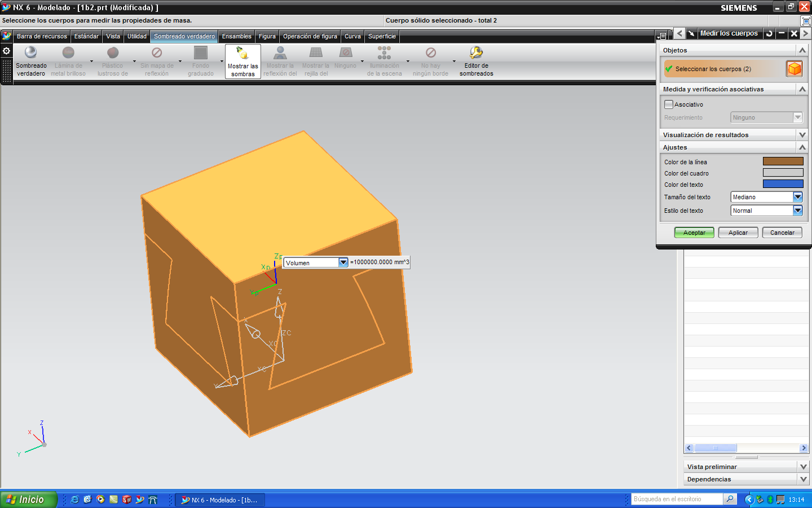Click the Sombreado verdadero sphere icon
Viewport: 812px width, 508px height.
(x=31, y=52)
